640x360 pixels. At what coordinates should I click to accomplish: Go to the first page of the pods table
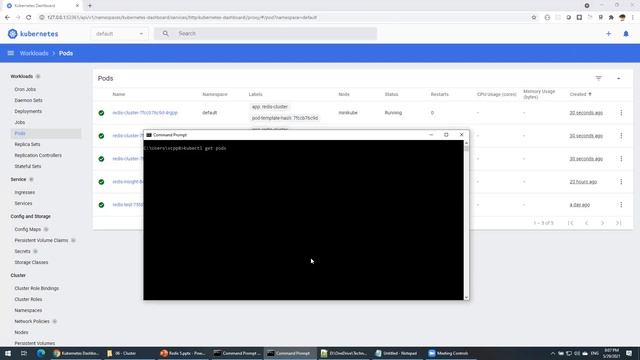571,223
